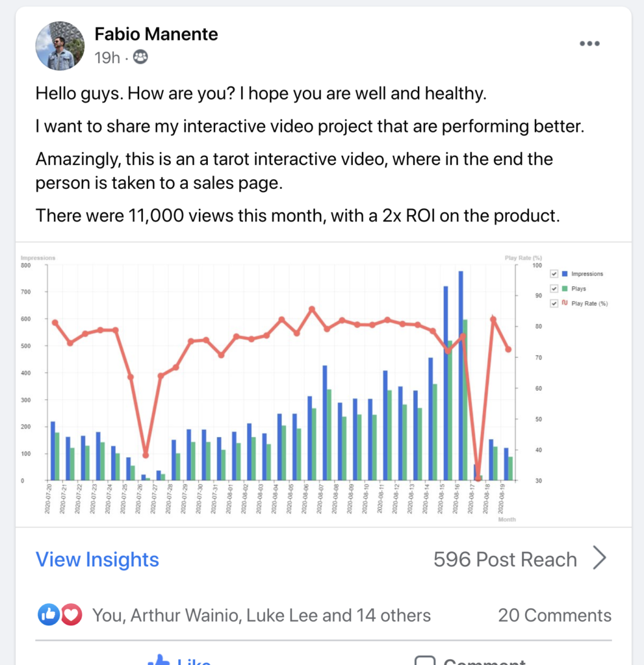Click the red Play Rate line legend icon
Image resolution: width=644 pixels, height=665 pixels.
[x=564, y=303]
